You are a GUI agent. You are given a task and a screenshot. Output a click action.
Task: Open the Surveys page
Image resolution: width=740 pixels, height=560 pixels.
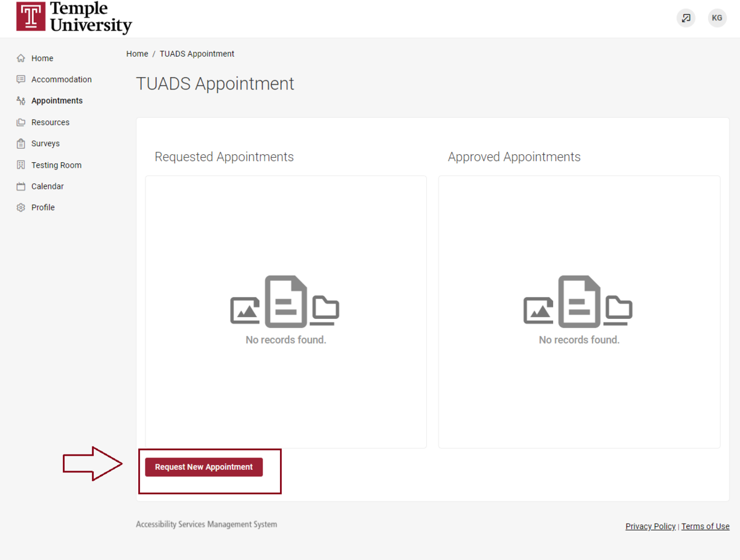[x=46, y=144]
